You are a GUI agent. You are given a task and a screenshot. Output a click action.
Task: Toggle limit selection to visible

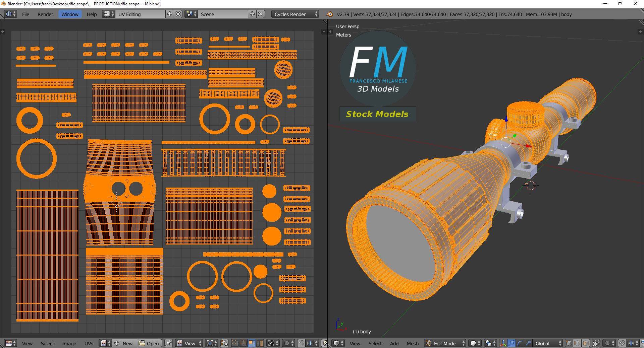click(x=596, y=343)
